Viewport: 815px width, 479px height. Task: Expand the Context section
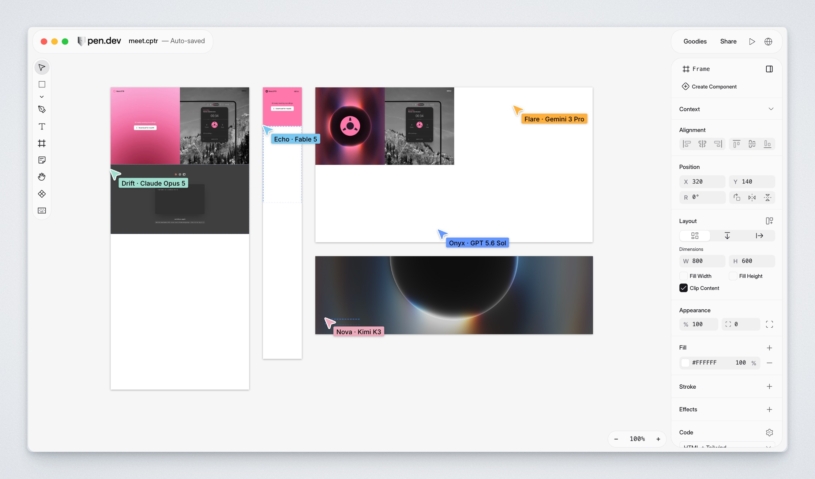click(x=771, y=109)
